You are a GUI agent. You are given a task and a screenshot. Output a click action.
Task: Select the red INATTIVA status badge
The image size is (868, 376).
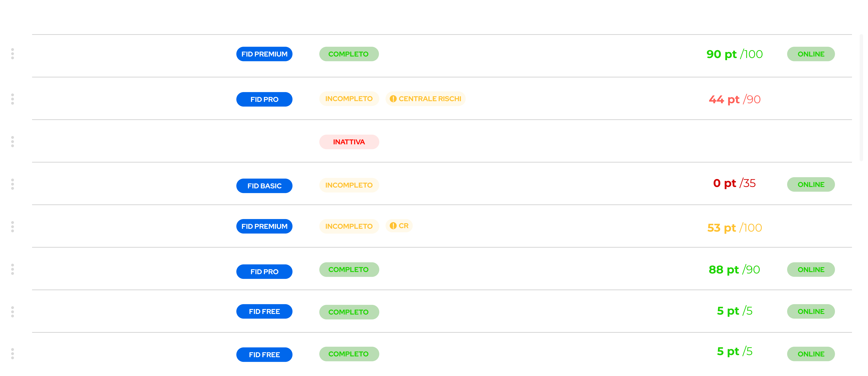(349, 142)
